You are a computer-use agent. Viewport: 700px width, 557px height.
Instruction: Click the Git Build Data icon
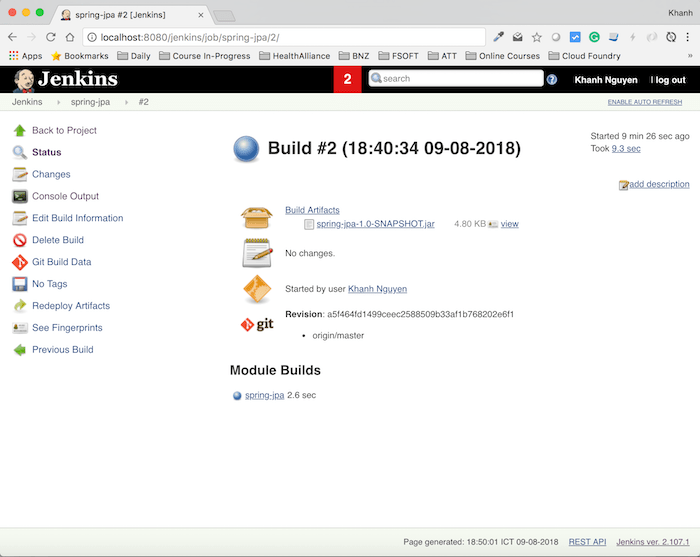20,262
